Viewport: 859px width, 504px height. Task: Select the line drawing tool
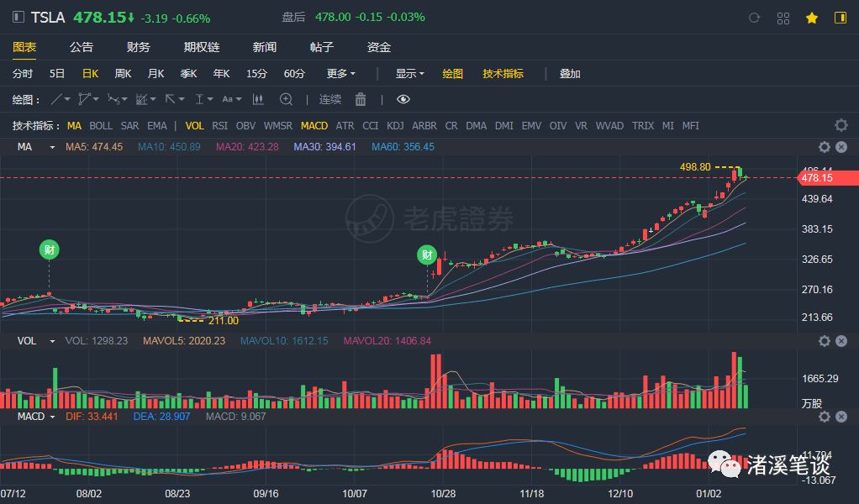(55, 99)
